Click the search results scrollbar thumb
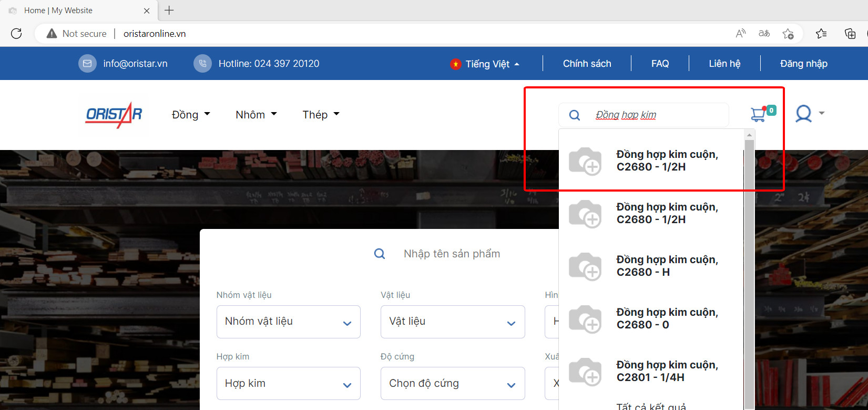Image resolution: width=868 pixels, height=410 pixels. pos(750,274)
